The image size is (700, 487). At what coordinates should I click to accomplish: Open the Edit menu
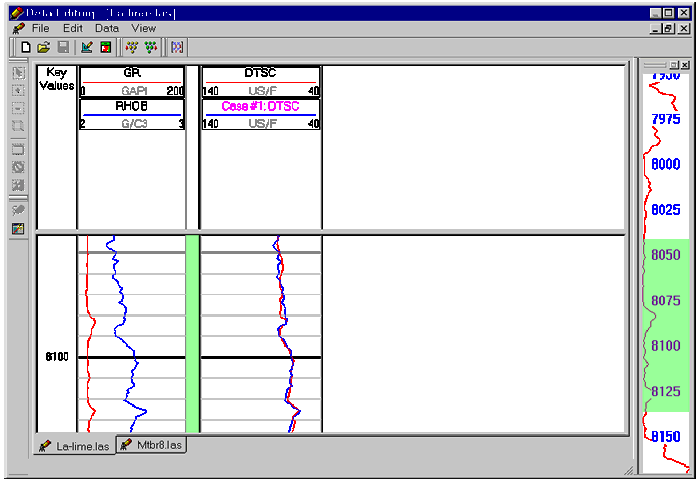pyautogui.click(x=72, y=28)
